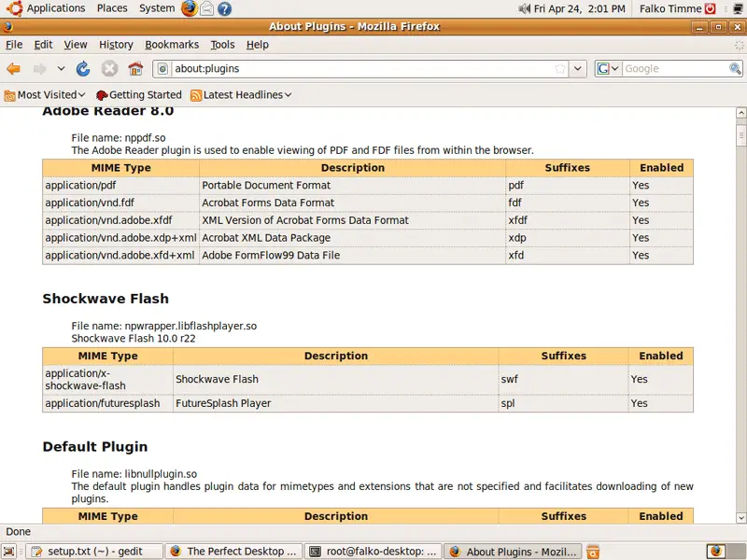Screen dimensions: 747x560
Task: Select the About Plugins taskbar entry
Action: tap(513, 552)
